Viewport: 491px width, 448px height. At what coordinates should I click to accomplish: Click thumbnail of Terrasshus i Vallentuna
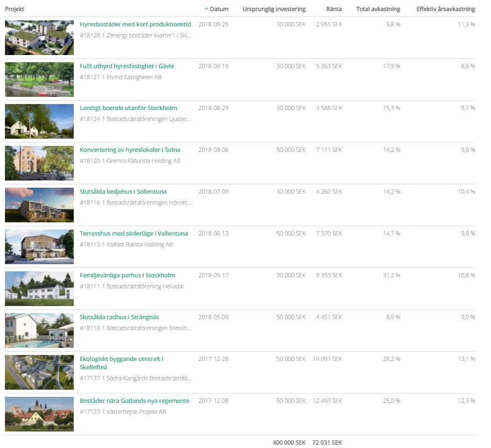pos(39,247)
